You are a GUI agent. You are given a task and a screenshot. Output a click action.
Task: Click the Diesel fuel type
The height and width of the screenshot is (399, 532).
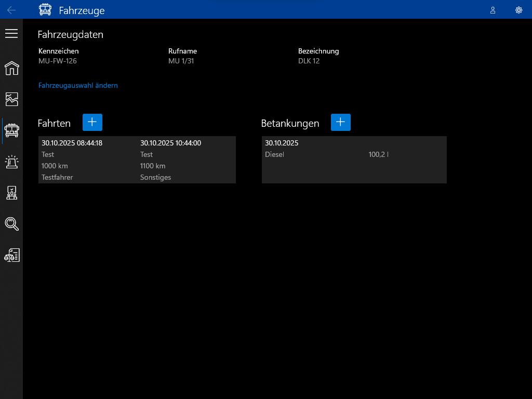pyautogui.click(x=274, y=154)
